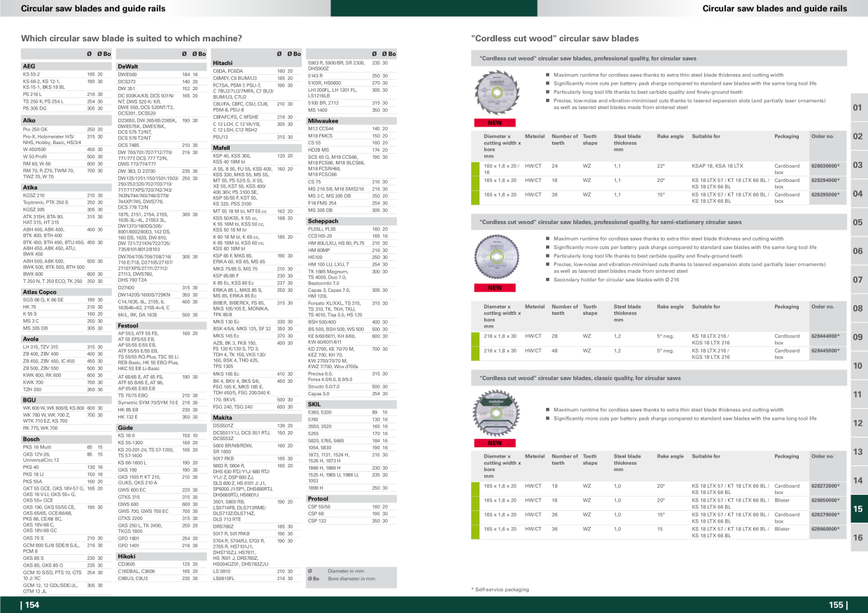Open order number 628279000*
The width and height of the screenshot is (868, 613).
(825, 514)
